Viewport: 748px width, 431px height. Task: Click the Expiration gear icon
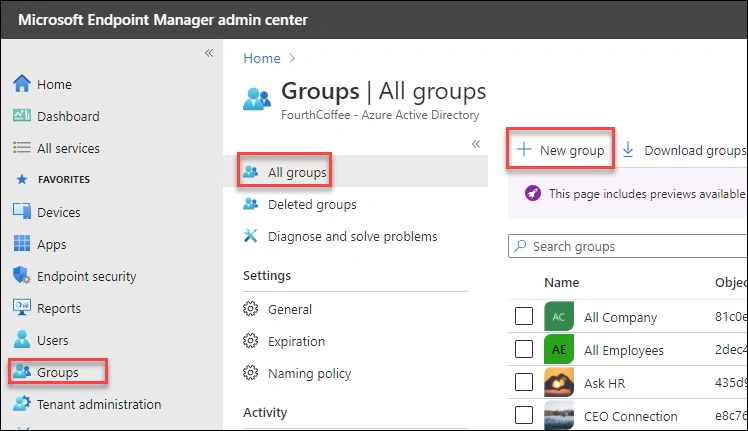(x=250, y=341)
